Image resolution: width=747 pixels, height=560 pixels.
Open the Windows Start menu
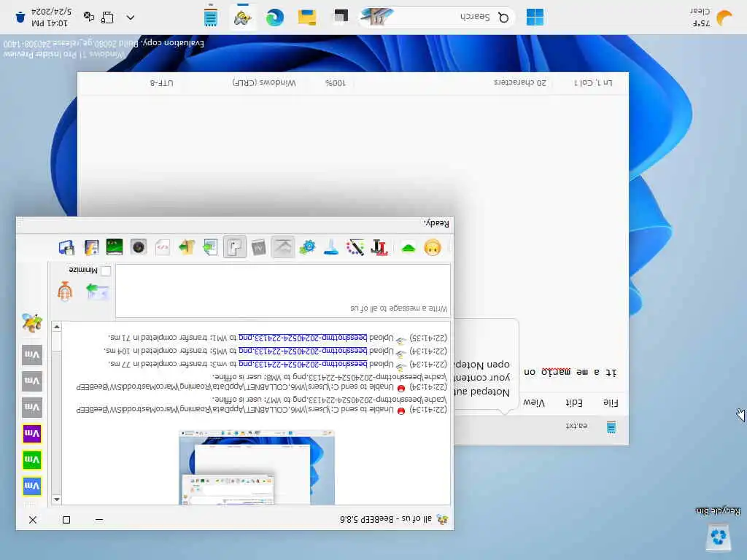[x=535, y=17]
